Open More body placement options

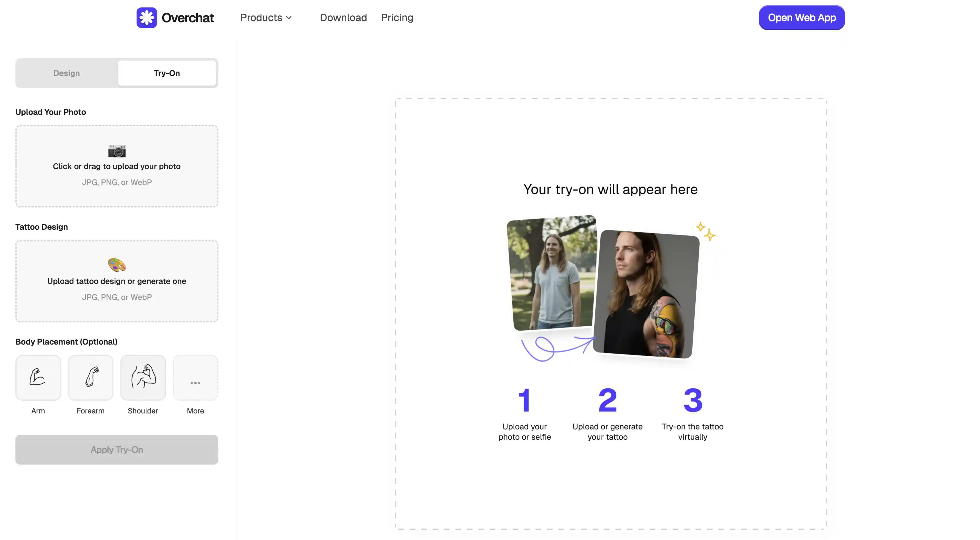pos(195,378)
